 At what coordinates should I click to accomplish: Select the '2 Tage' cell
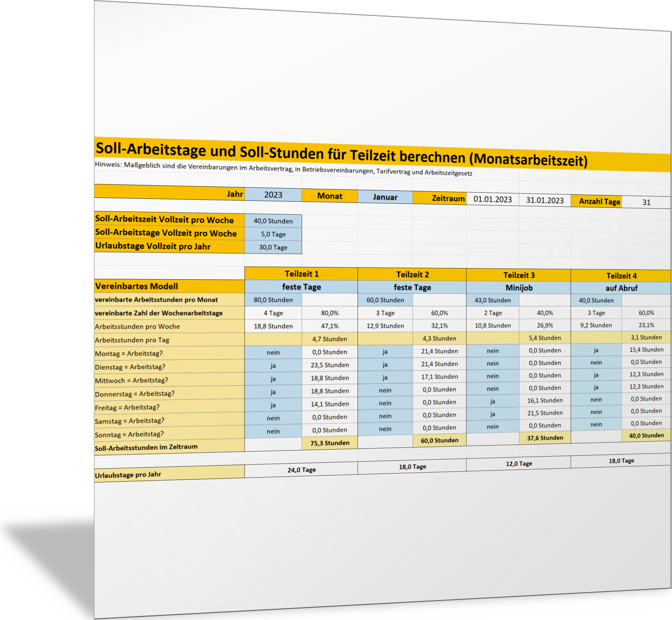(493, 313)
